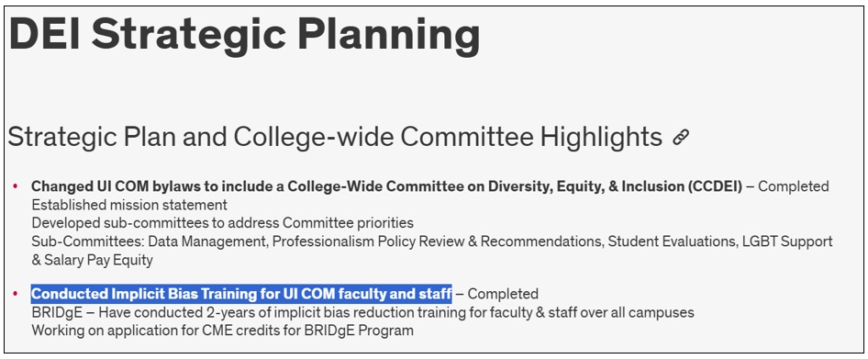Click the Working on application for CME credits line
The width and height of the screenshot is (868, 359).
click(223, 331)
